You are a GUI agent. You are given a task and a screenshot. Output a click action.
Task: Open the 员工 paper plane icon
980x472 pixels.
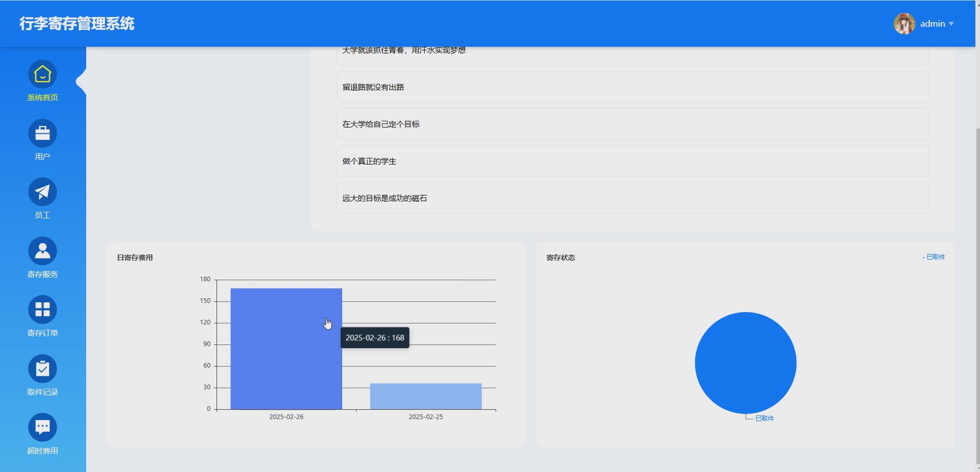click(x=43, y=192)
